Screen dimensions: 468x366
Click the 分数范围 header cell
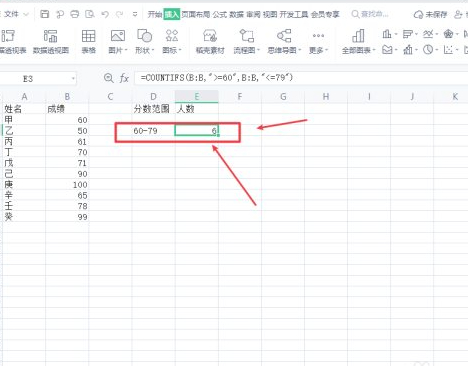(153, 109)
